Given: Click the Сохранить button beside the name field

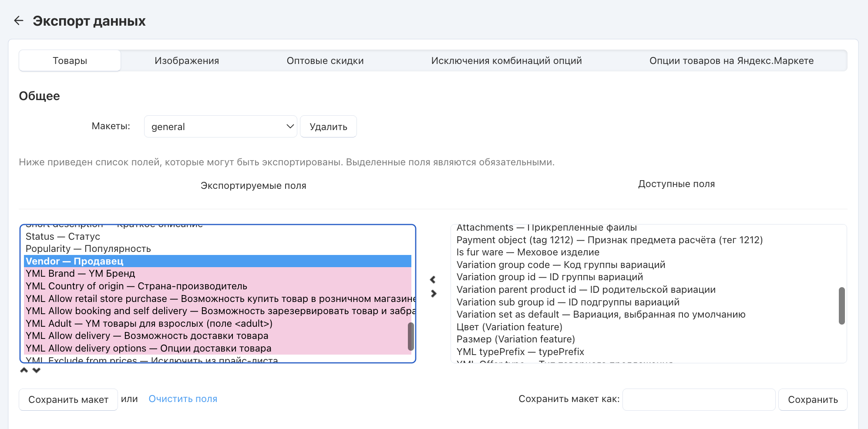Looking at the screenshot, I should point(812,399).
